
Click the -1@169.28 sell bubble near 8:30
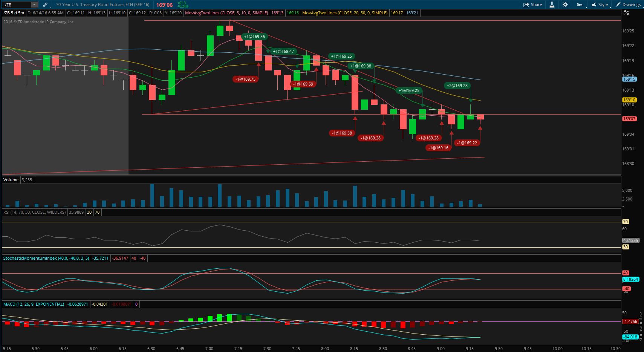tap(370, 138)
